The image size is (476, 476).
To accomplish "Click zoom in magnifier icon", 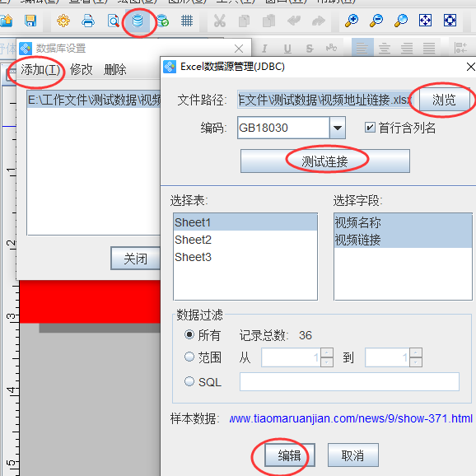I will tap(352, 21).
